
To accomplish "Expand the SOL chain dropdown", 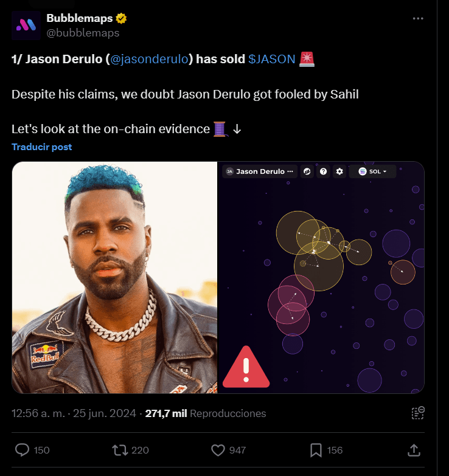I will click(372, 171).
